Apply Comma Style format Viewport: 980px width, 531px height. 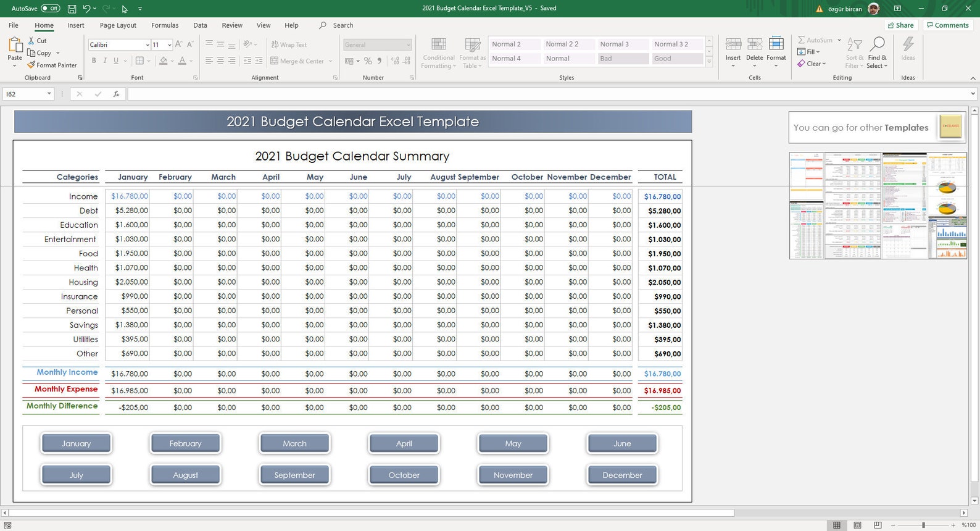tap(379, 61)
